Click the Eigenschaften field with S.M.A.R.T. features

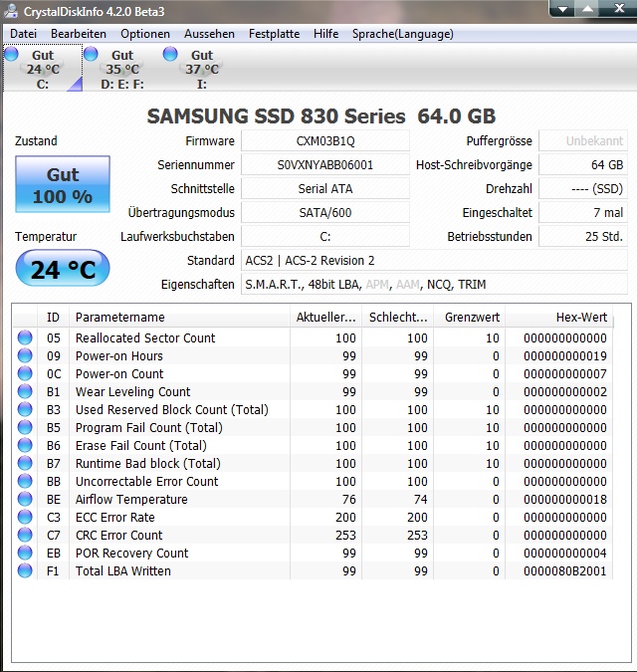tap(434, 284)
